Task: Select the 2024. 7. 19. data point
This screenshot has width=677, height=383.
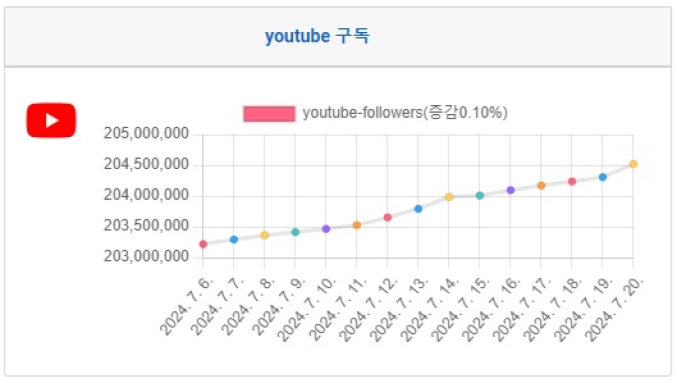Action: click(603, 177)
